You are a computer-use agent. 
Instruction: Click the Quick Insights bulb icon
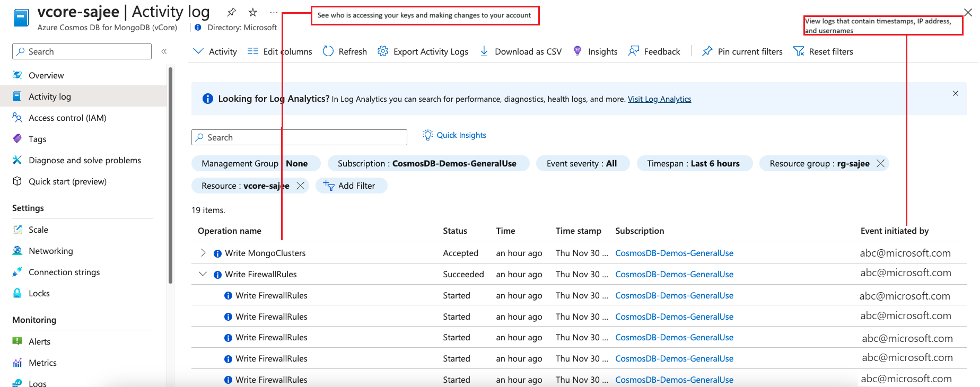click(x=427, y=135)
